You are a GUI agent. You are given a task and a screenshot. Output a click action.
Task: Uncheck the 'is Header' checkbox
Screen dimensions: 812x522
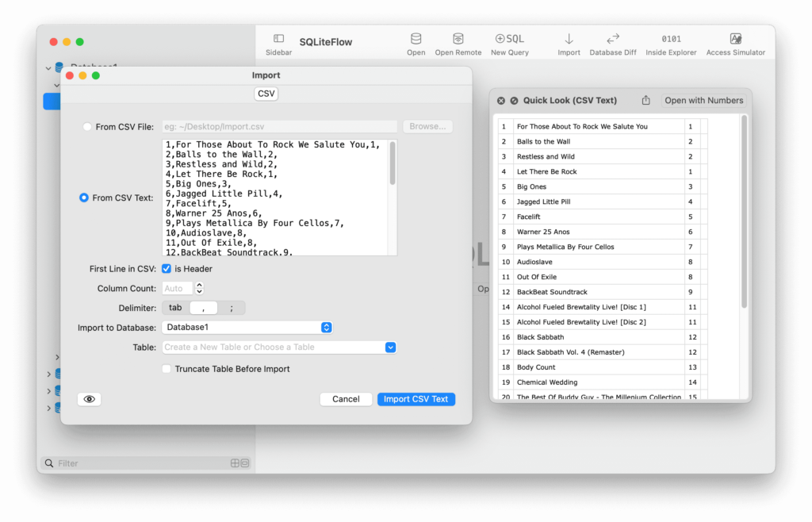pyautogui.click(x=166, y=268)
